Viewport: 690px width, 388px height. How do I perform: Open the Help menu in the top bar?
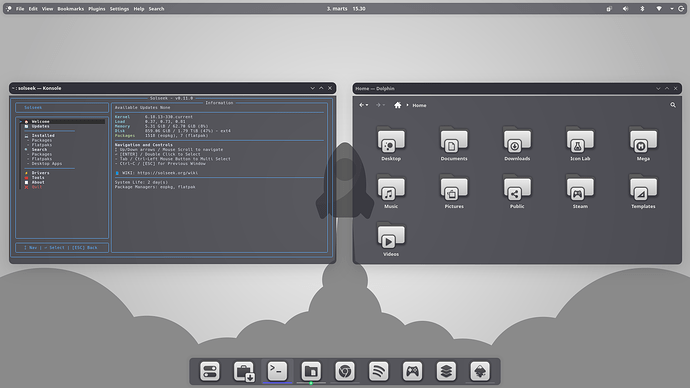click(139, 9)
